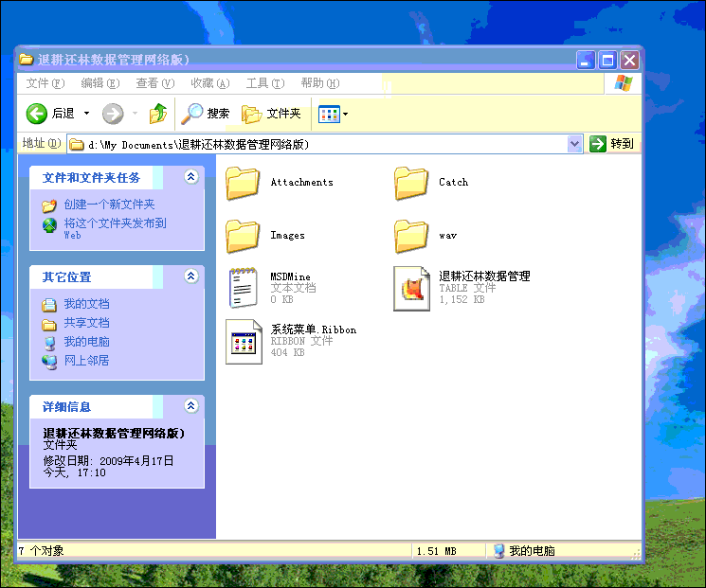Click the green Back arrow icon

click(x=36, y=114)
